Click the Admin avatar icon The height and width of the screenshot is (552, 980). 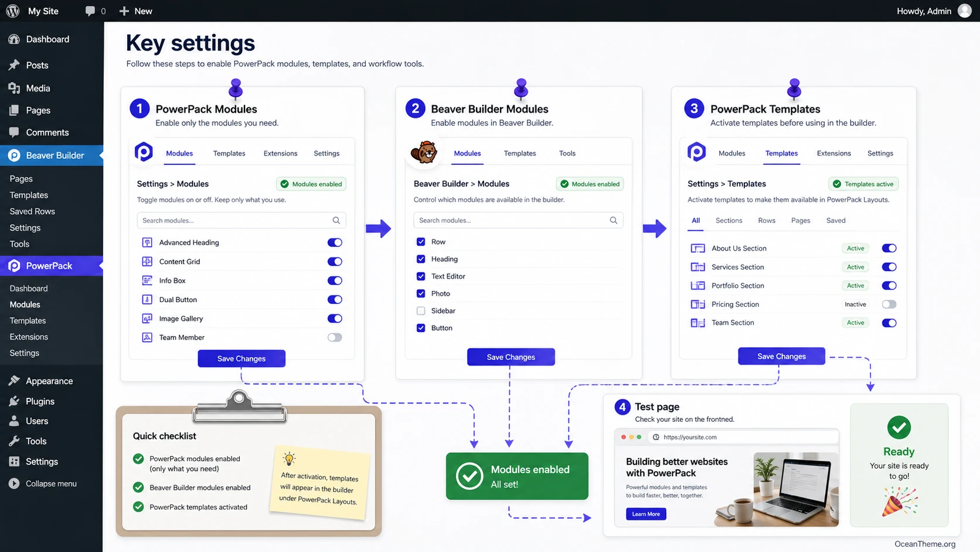[965, 11]
